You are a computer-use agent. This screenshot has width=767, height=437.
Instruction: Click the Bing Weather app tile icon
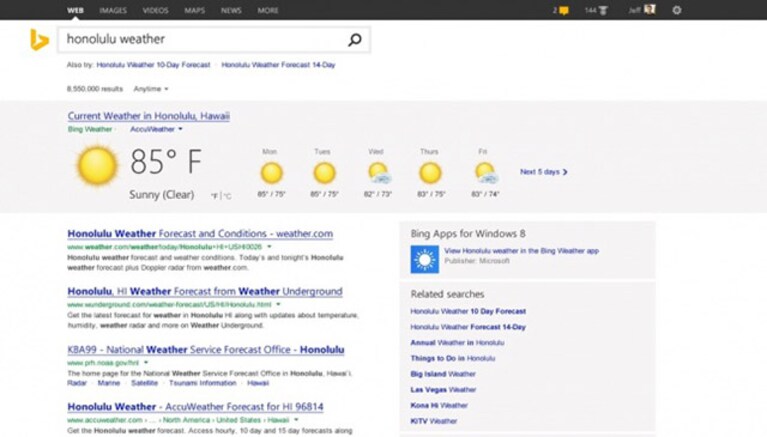(x=425, y=259)
